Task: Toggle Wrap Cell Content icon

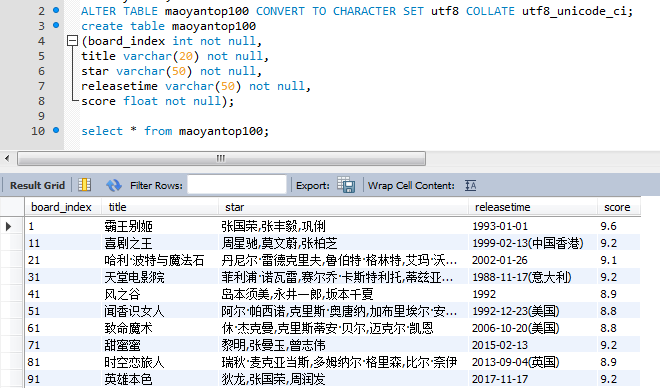Action: point(471,185)
